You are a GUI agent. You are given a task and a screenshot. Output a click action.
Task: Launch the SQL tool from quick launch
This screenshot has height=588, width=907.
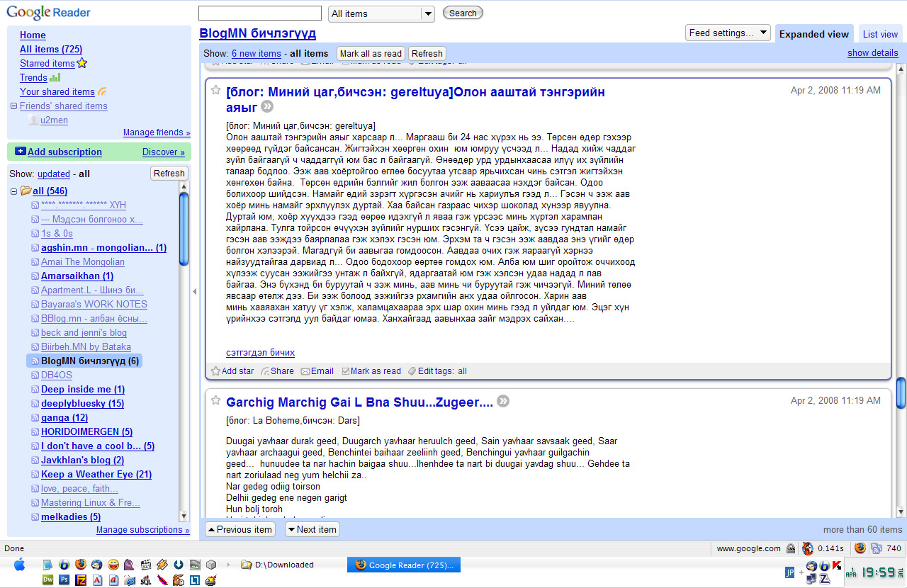pos(146,579)
